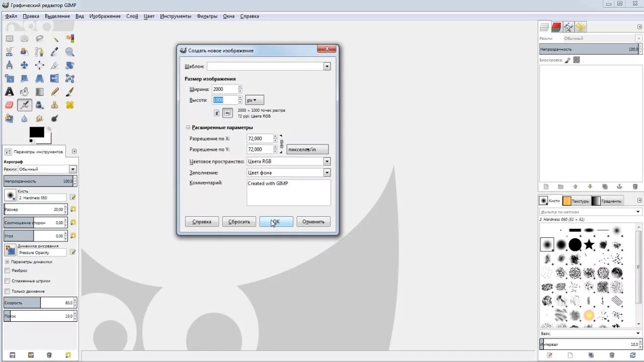Open the пикселов/in resolution unit dropdown
The height and width of the screenshot is (362, 644).
(307, 149)
